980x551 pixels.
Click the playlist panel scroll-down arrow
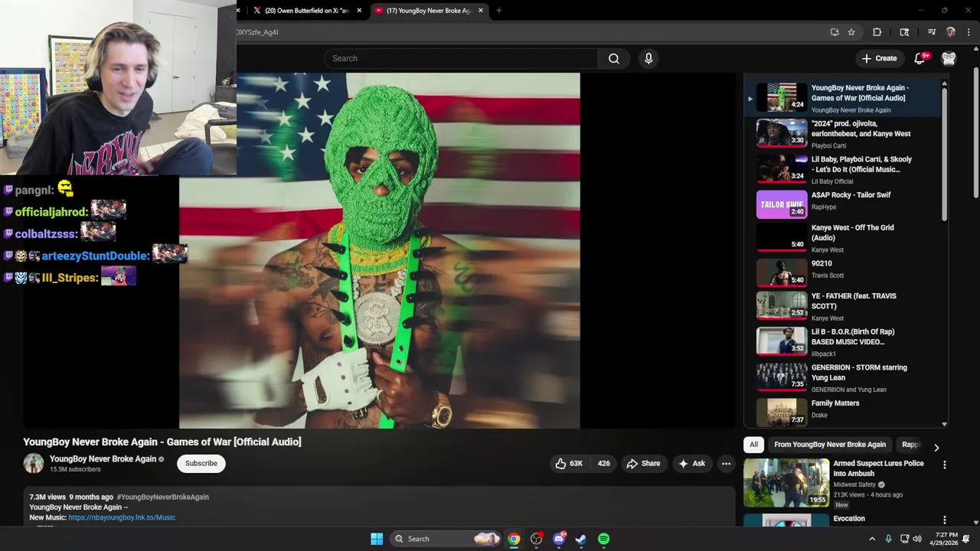[944, 424]
